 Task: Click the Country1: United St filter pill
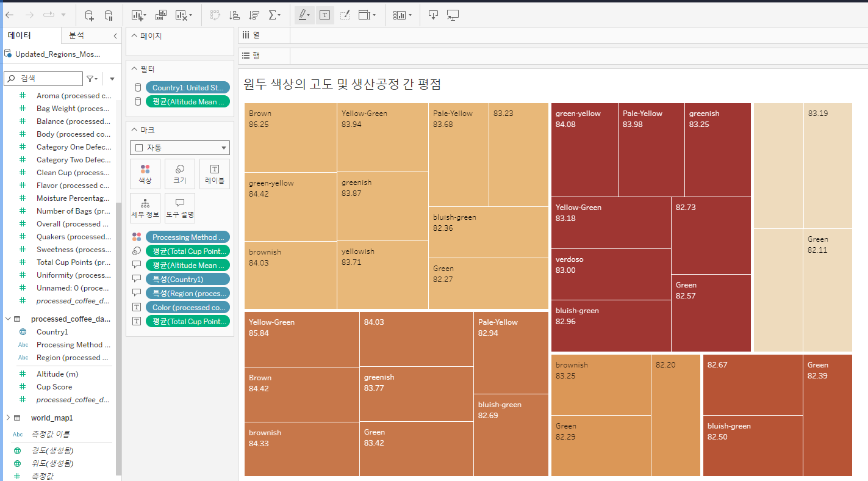point(188,87)
